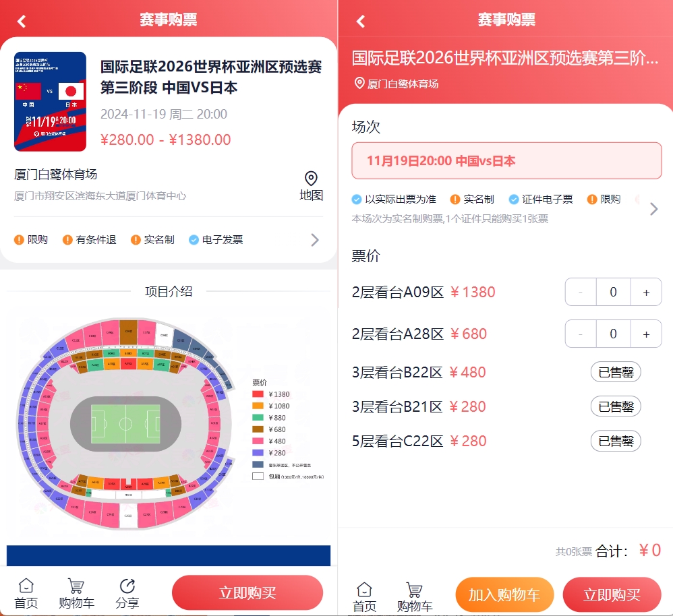
Task: Open the venue map pin icon
Action: click(311, 179)
